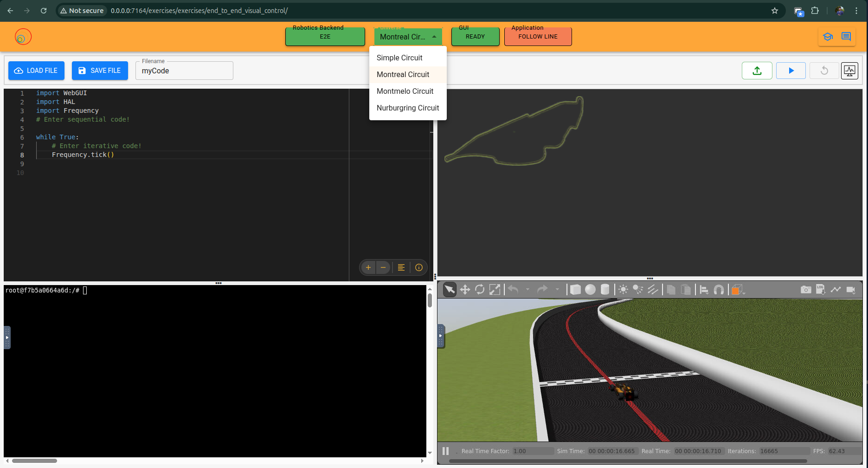This screenshot has height=468, width=868.
Task: Expand the terminal left side panel handle
Action: click(x=7, y=338)
